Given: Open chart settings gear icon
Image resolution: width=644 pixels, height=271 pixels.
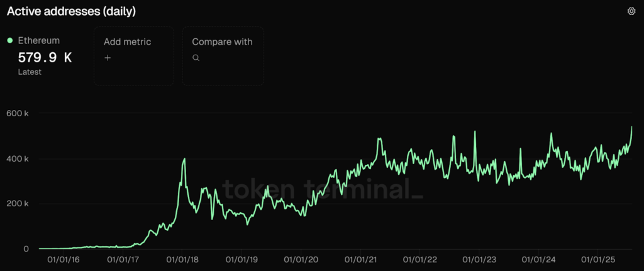Looking at the screenshot, I should 631,11.
